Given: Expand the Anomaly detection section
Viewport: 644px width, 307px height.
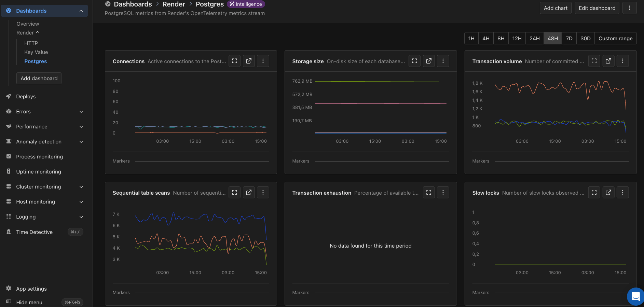Looking at the screenshot, I should [x=81, y=142].
